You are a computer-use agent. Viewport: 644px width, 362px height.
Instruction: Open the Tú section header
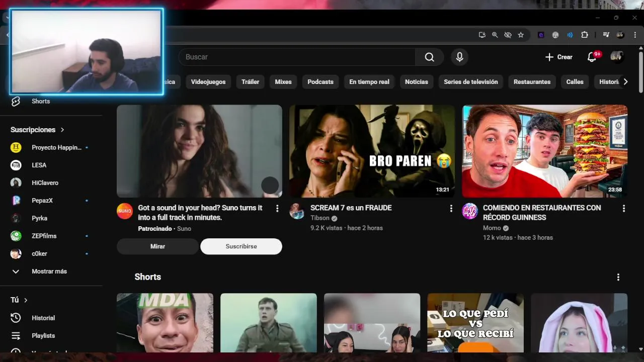click(19, 300)
